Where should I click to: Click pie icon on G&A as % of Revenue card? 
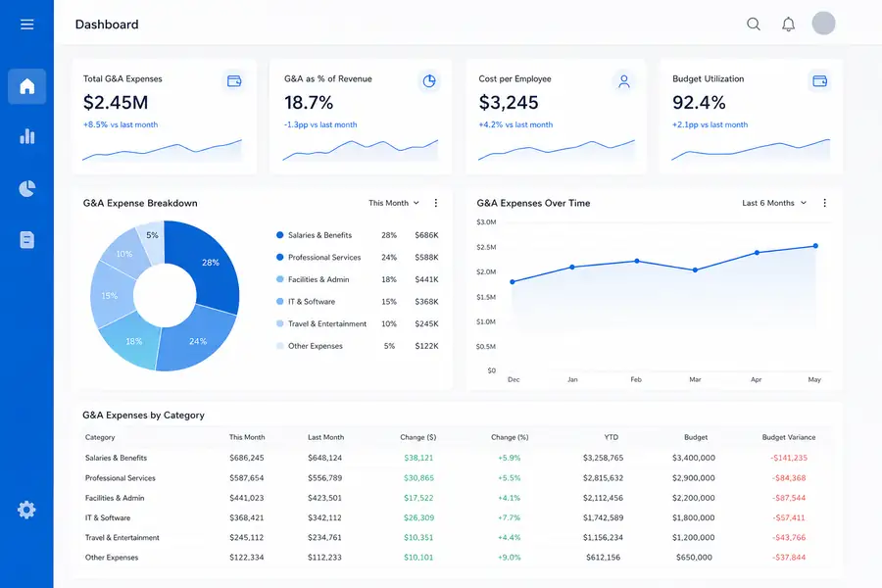click(x=429, y=81)
